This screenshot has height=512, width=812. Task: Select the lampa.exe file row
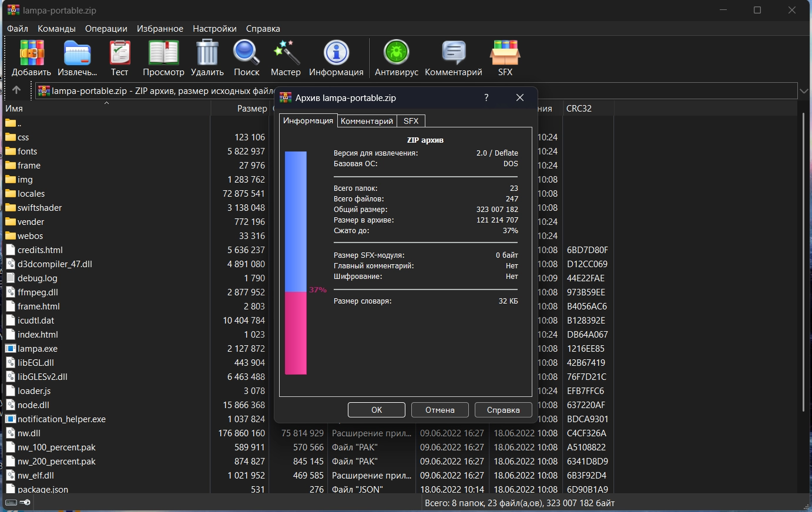click(38, 349)
